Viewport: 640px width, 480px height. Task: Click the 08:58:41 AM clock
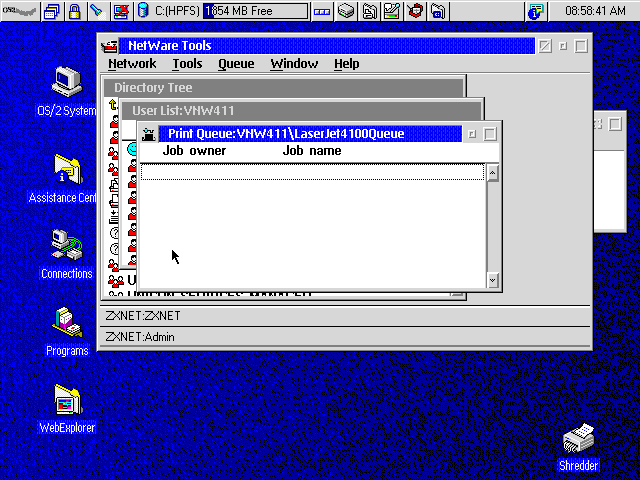pyautogui.click(x=595, y=11)
